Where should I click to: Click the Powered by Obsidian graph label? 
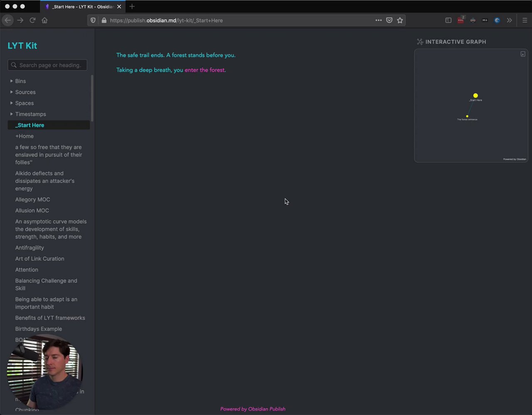(x=515, y=159)
